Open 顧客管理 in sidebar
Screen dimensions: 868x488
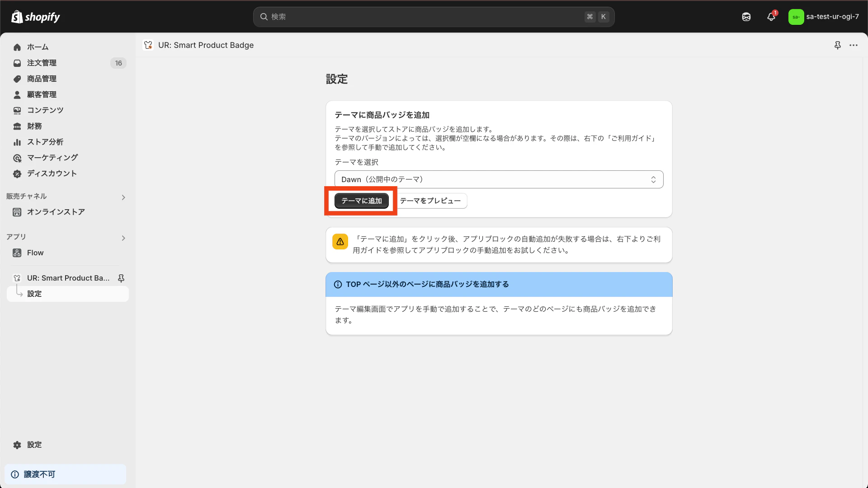(x=68, y=94)
